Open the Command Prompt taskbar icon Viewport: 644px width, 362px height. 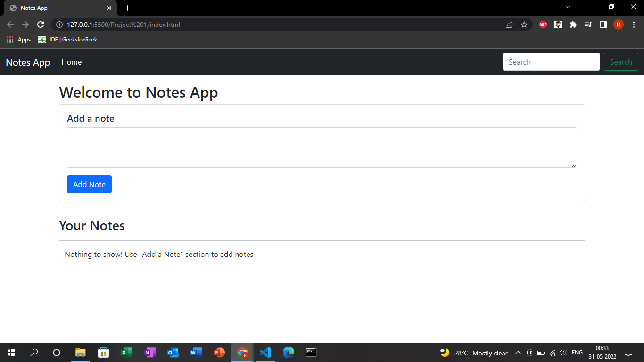312,353
